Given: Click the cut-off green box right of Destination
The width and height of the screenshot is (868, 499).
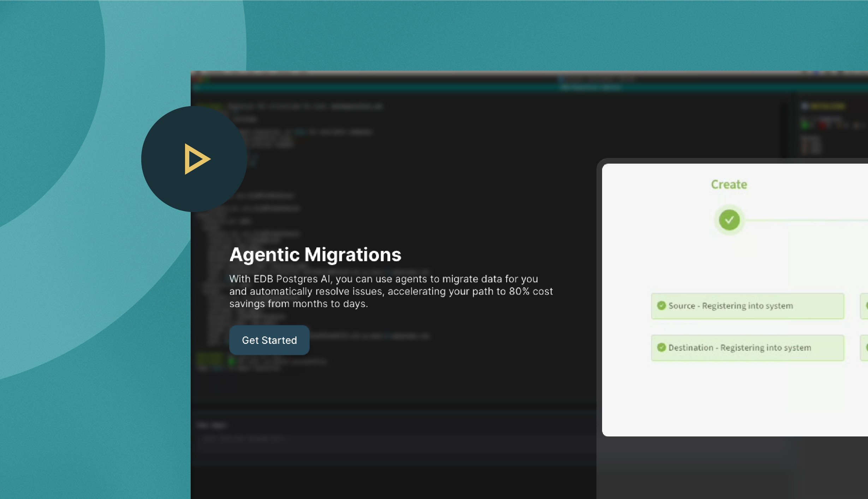Looking at the screenshot, I should [864, 348].
